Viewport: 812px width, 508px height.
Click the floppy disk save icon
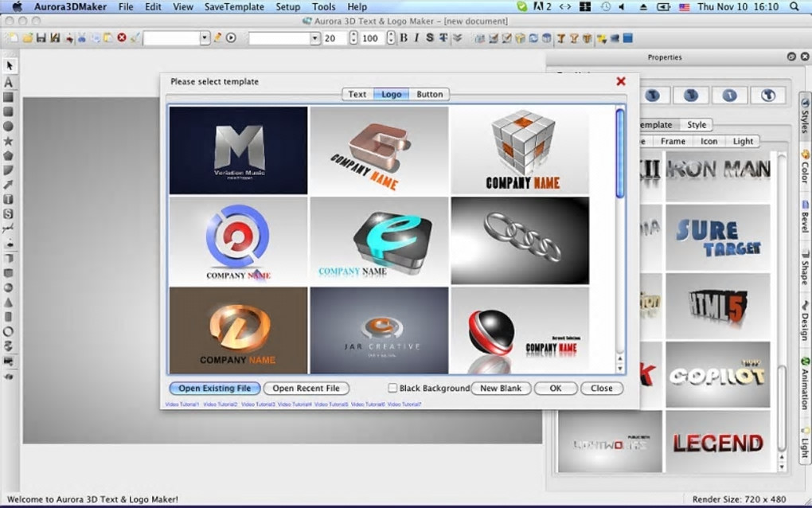click(x=41, y=37)
